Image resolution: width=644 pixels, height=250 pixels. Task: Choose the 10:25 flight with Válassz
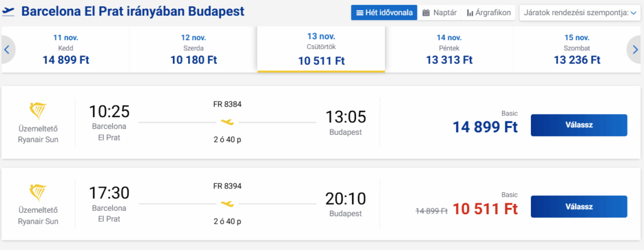(x=579, y=125)
